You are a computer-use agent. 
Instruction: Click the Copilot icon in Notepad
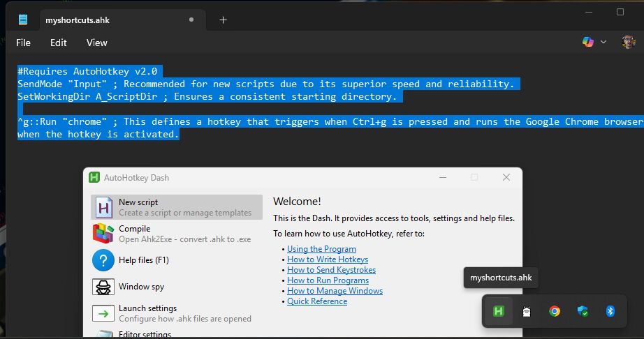587,42
